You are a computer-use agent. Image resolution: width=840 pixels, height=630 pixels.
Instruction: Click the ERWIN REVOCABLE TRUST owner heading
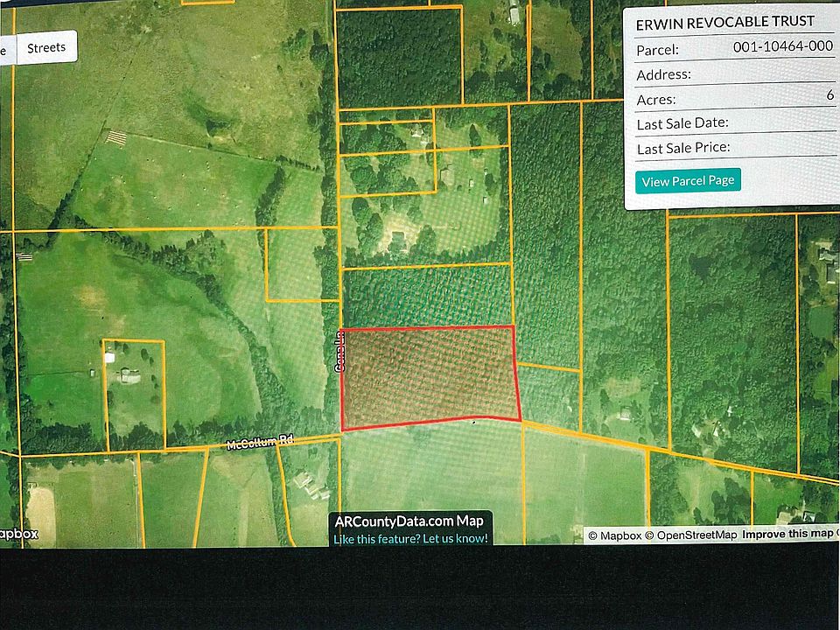coord(724,21)
